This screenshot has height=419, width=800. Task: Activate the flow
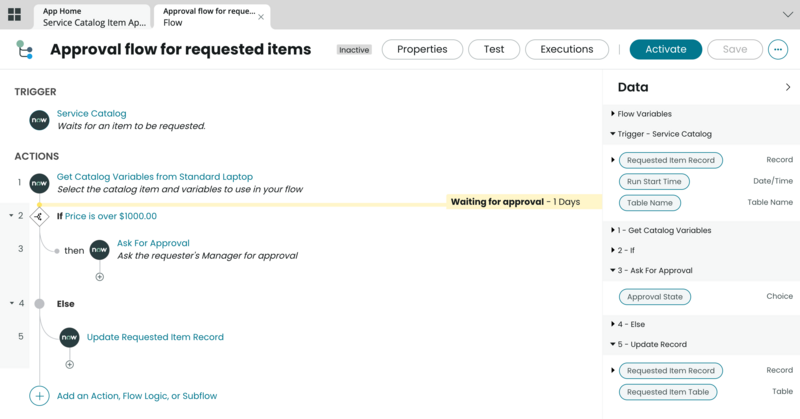point(666,50)
